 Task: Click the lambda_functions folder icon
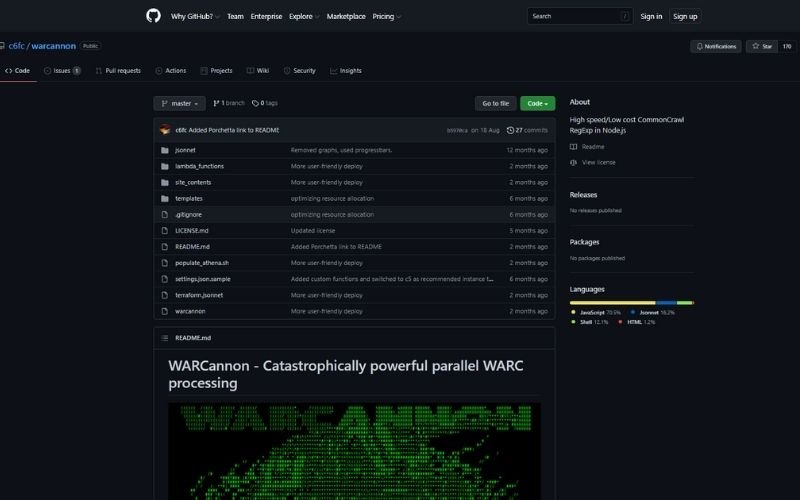point(165,166)
